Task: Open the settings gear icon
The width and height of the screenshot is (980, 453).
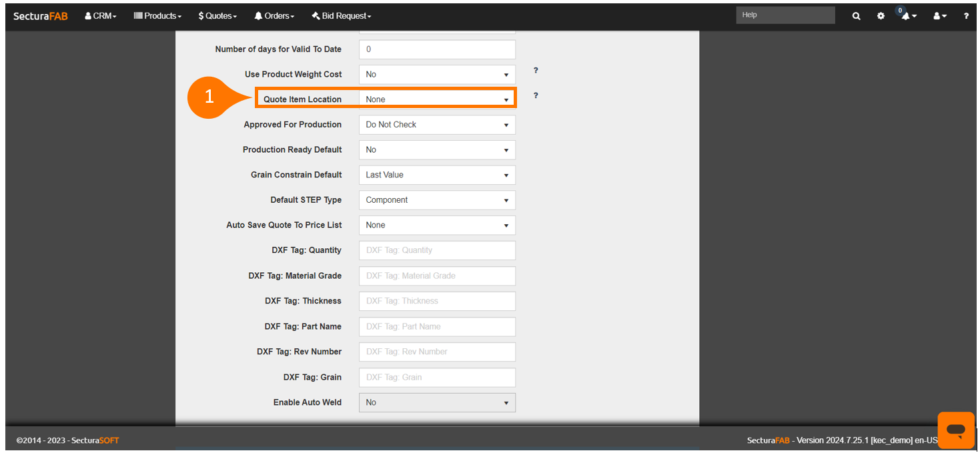Action: point(881,16)
